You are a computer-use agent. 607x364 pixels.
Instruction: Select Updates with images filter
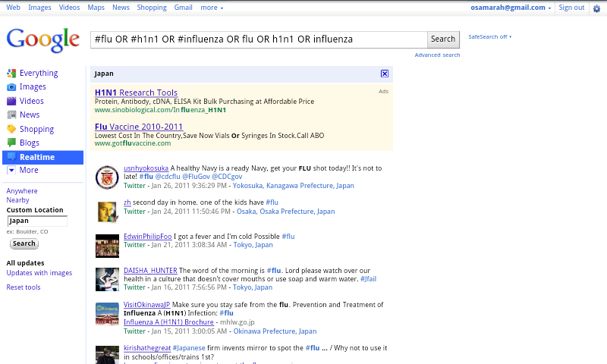[x=39, y=273]
